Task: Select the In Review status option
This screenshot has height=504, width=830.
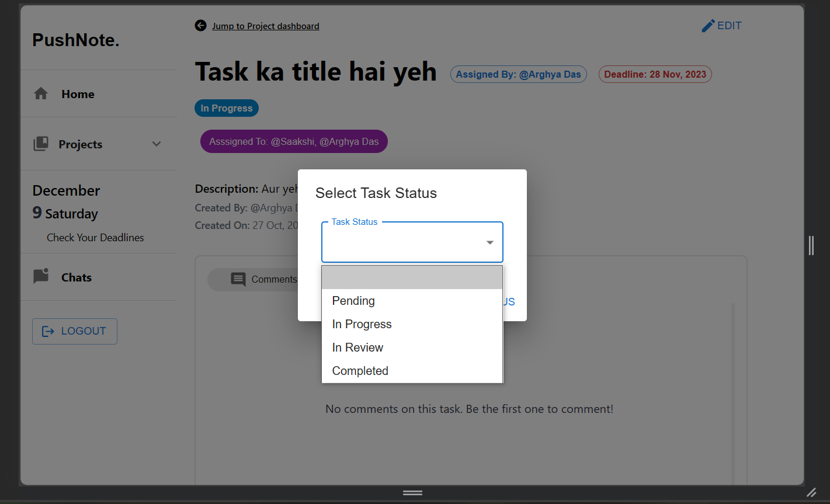Action: (x=357, y=347)
